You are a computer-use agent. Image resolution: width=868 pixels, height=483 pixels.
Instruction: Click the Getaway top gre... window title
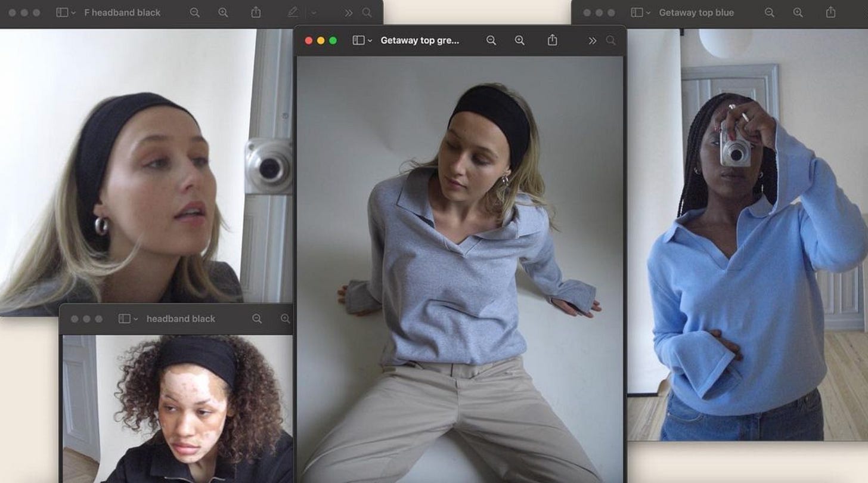[420, 41]
